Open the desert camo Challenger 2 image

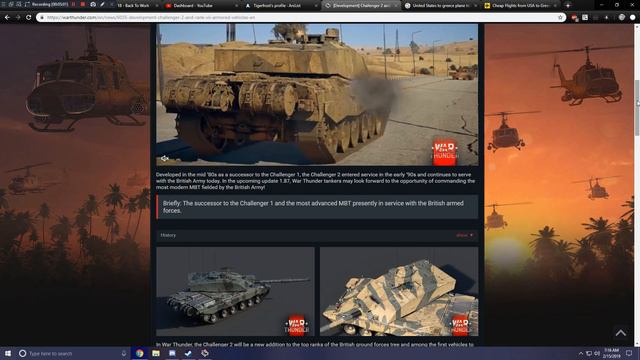point(399,291)
